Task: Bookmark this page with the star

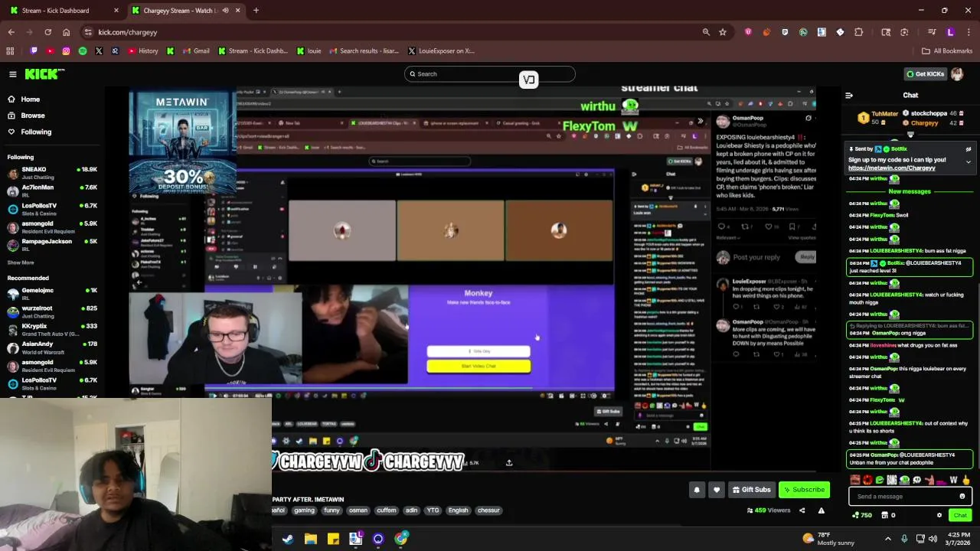Action: [722, 32]
